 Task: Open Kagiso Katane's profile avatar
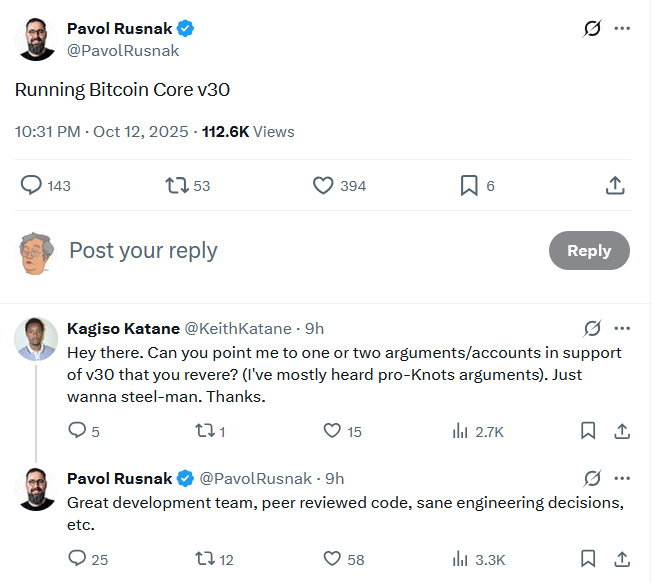[36, 338]
